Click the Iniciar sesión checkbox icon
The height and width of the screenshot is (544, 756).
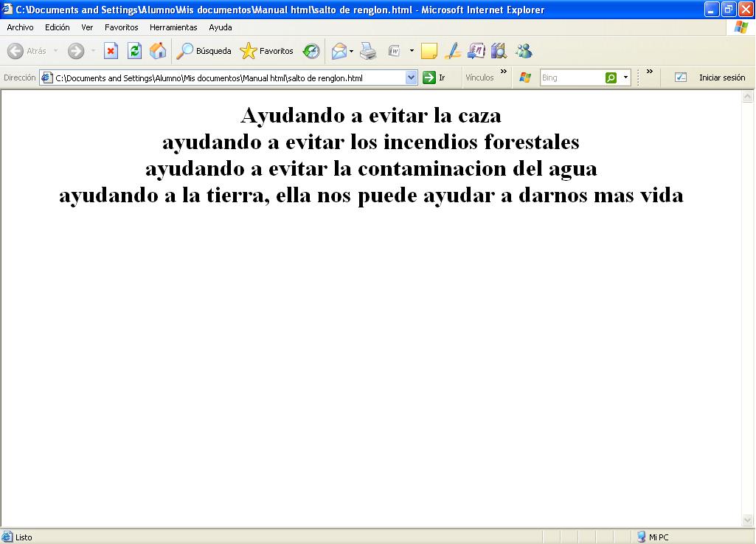point(680,77)
